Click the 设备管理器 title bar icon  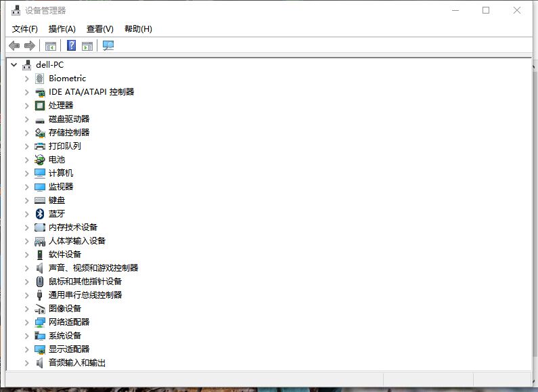(16, 10)
